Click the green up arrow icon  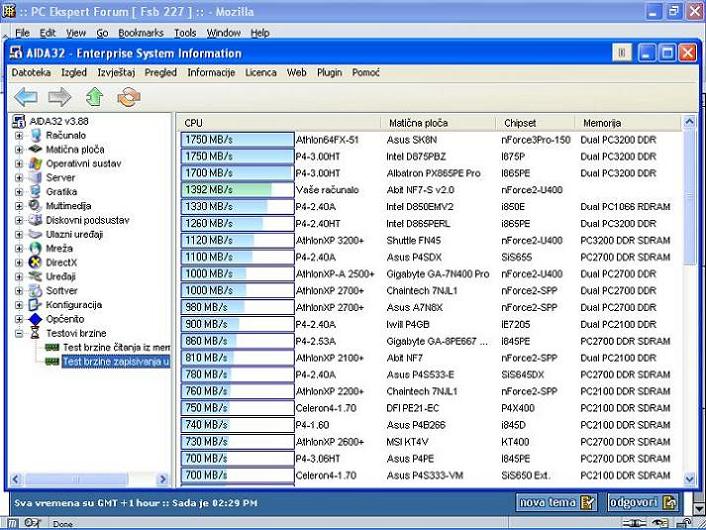pyautogui.click(x=94, y=97)
